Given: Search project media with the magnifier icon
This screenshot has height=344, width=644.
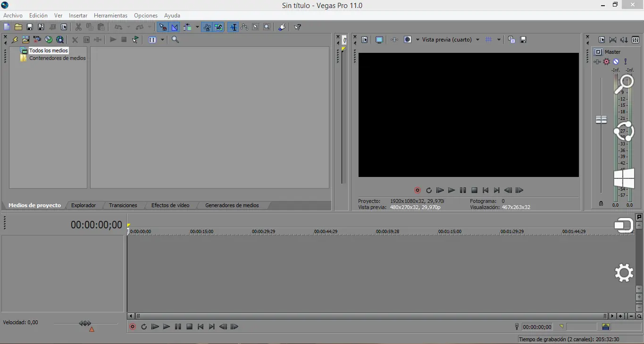Looking at the screenshot, I should (176, 40).
